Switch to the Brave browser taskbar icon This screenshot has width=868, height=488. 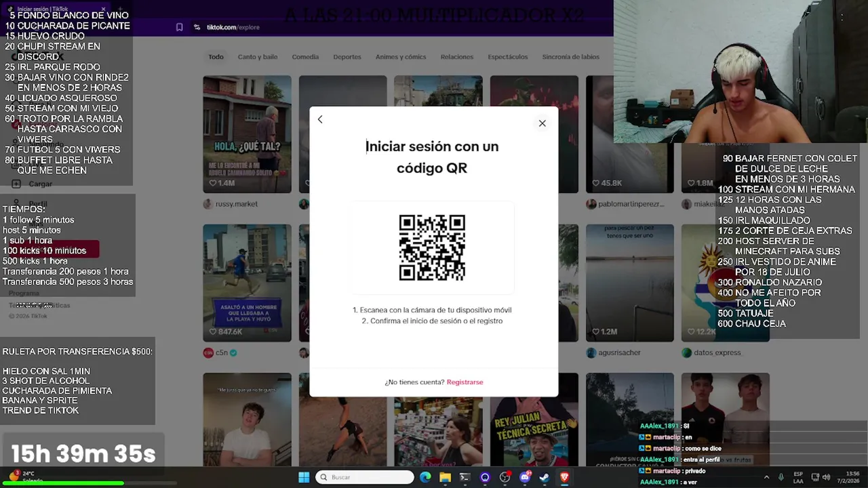pos(564,477)
